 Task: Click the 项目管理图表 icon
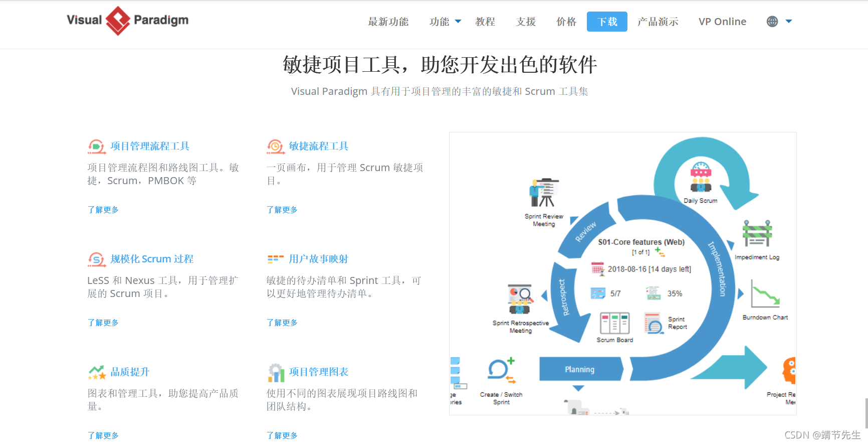coord(276,373)
